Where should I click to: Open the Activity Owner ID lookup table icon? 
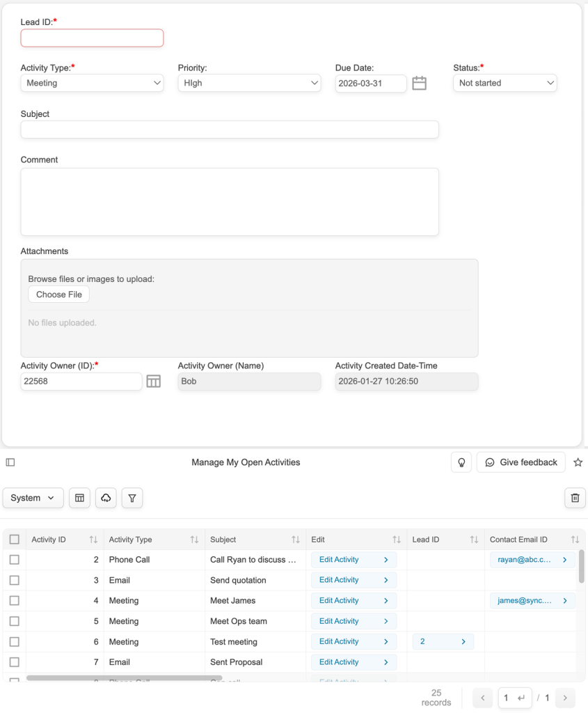pyautogui.click(x=154, y=382)
